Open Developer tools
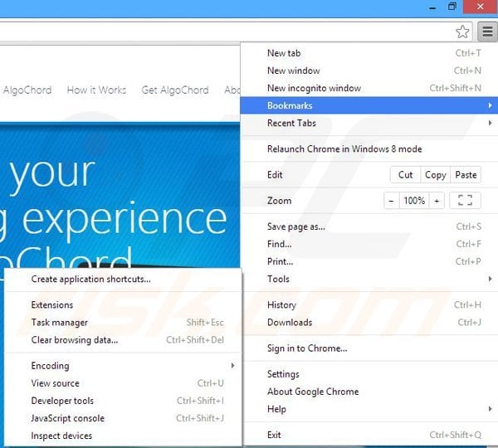498x448 pixels. tap(123, 401)
